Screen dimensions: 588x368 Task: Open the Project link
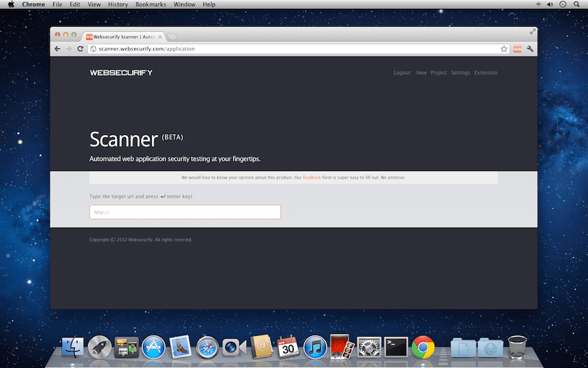(439, 73)
